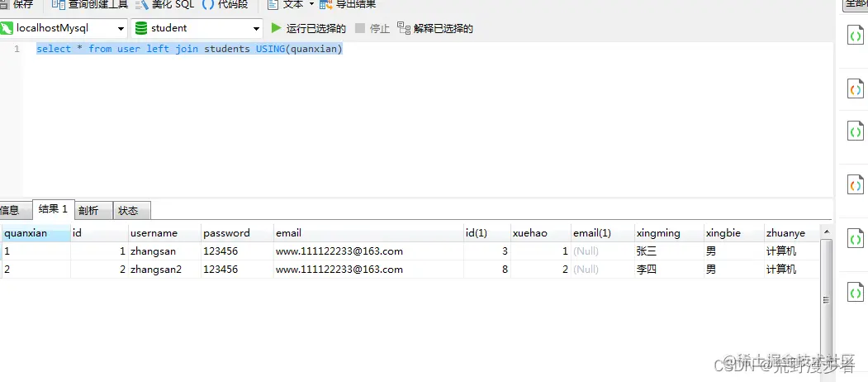Click the email column header
The height and width of the screenshot is (382, 868).
click(x=368, y=233)
